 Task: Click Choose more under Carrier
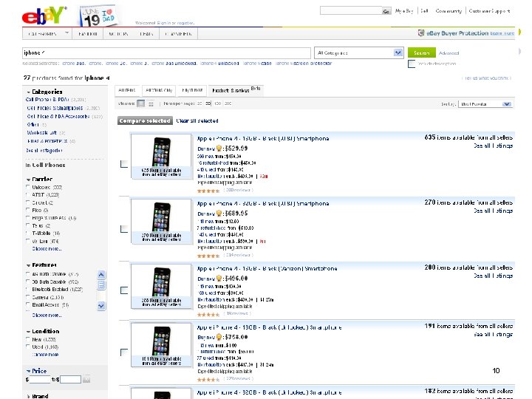click(x=47, y=249)
